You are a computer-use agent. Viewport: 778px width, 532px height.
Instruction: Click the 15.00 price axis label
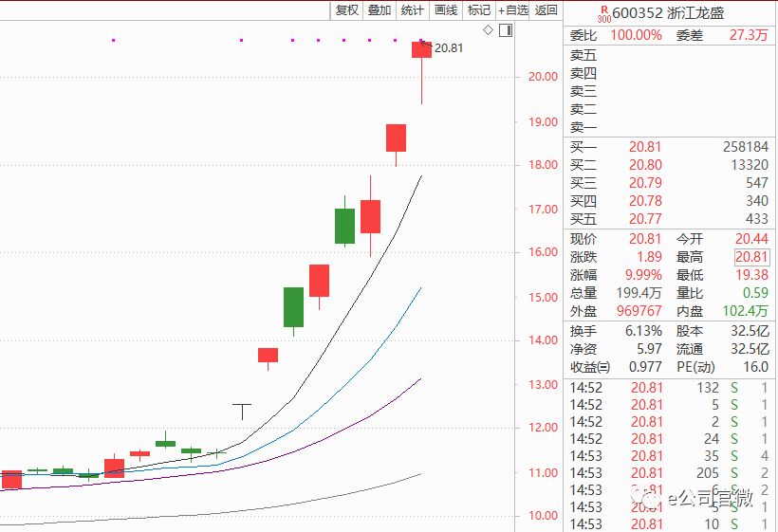point(543,298)
